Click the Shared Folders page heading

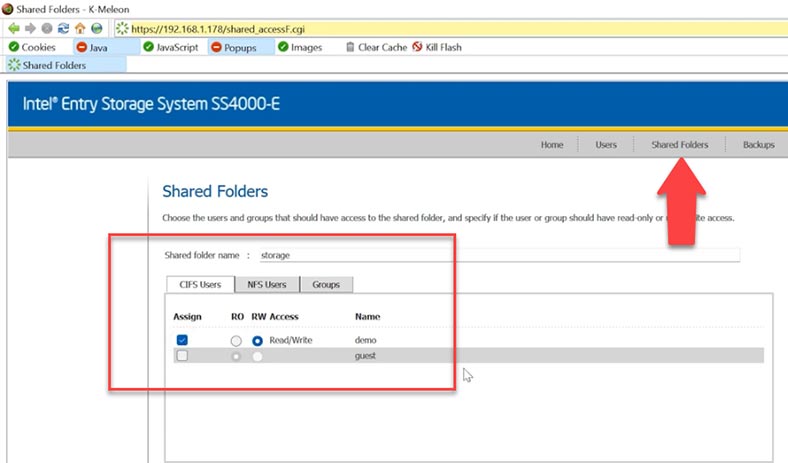click(215, 191)
